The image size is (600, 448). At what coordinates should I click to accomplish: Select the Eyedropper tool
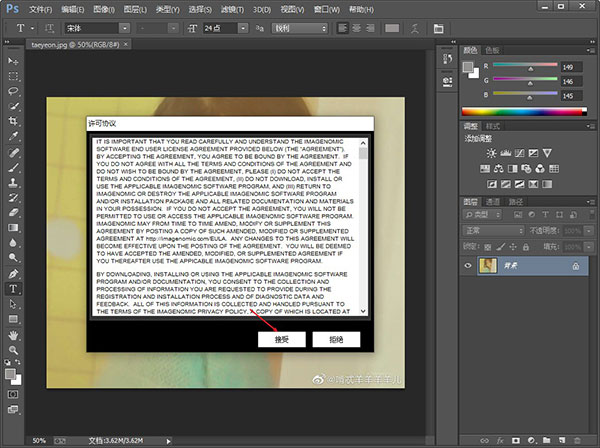[13, 134]
